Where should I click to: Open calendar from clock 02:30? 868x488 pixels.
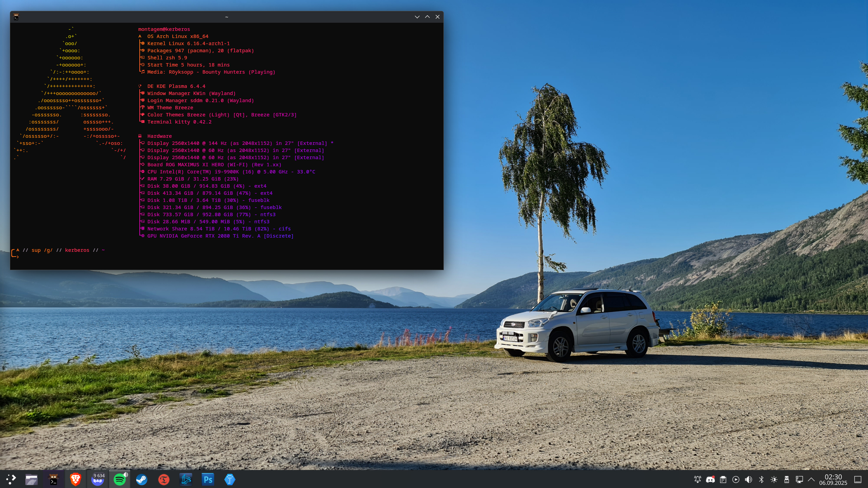click(833, 479)
